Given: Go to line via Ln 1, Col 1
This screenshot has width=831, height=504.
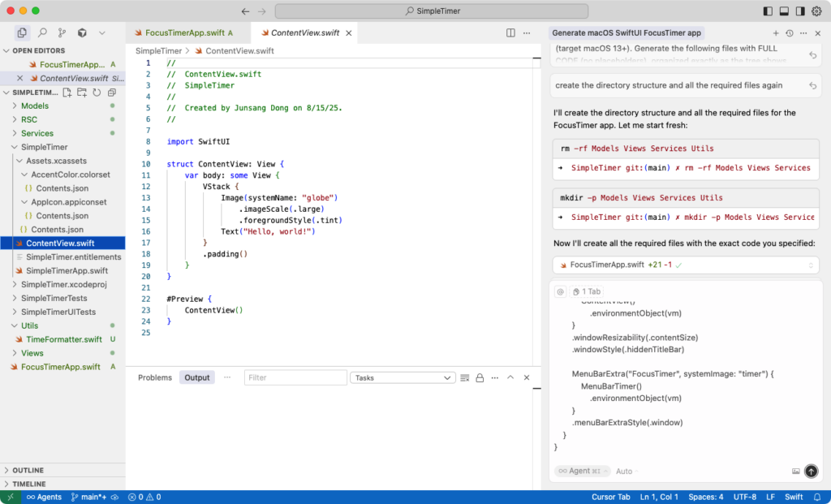Looking at the screenshot, I should pyautogui.click(x=659, y=498).
